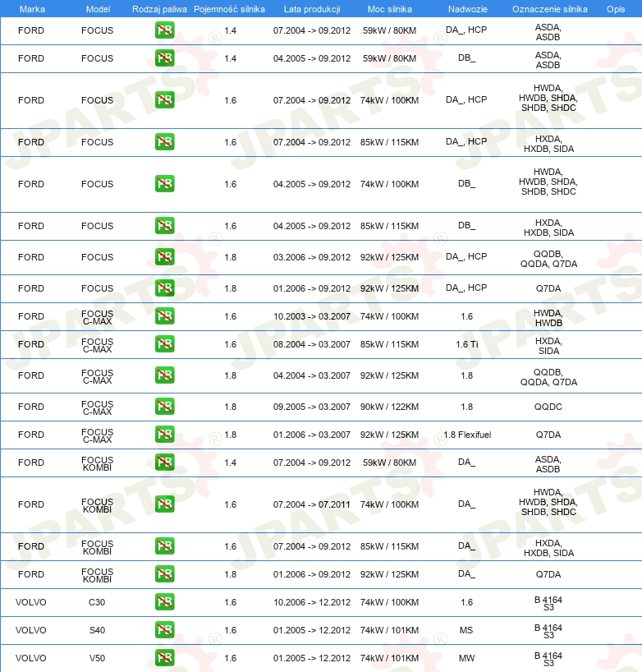Click the 04.2004 -> 03.2007 date cell

[312, 375]
